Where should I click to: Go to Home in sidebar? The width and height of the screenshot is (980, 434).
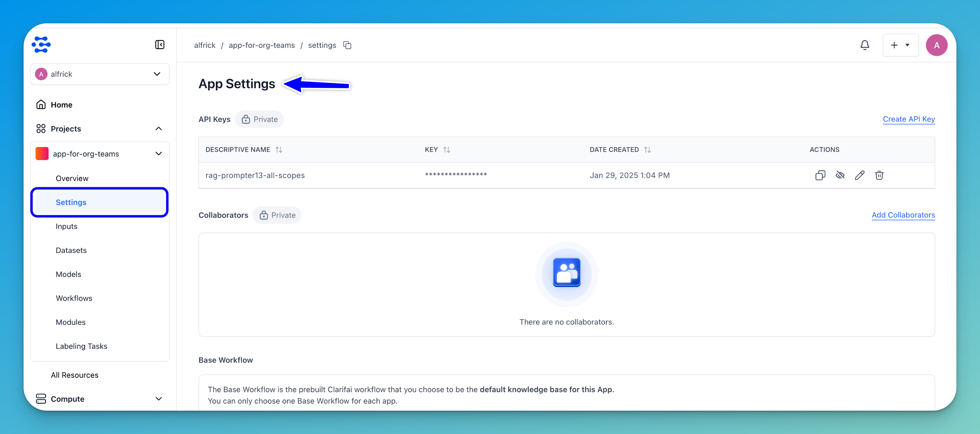tap(61, 105)
